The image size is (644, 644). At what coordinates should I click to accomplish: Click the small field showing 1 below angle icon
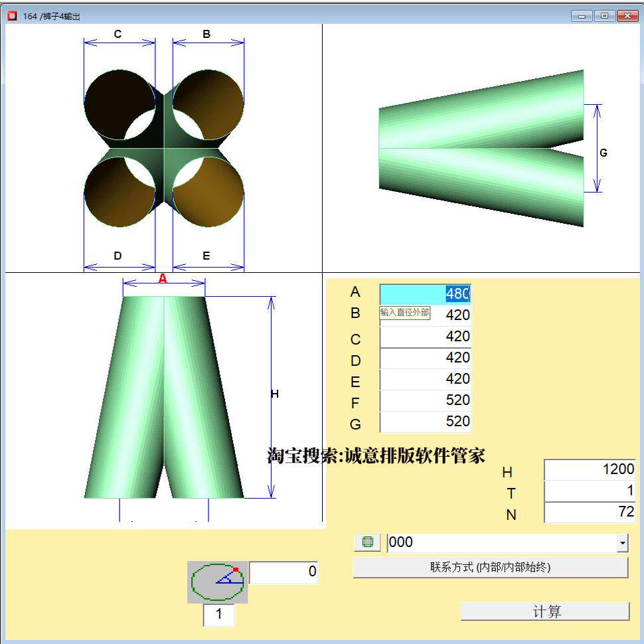click(x=218, y=614)
